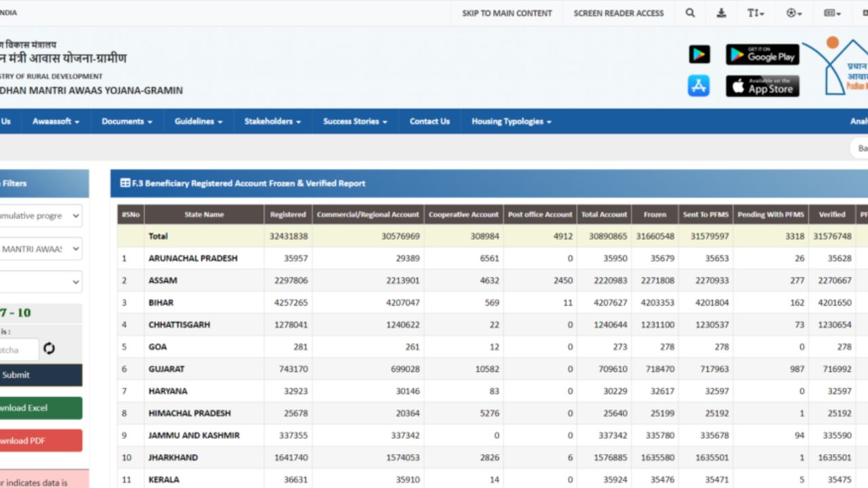Click the HIMACHAL PRADESH state name

tap(189, 413)
